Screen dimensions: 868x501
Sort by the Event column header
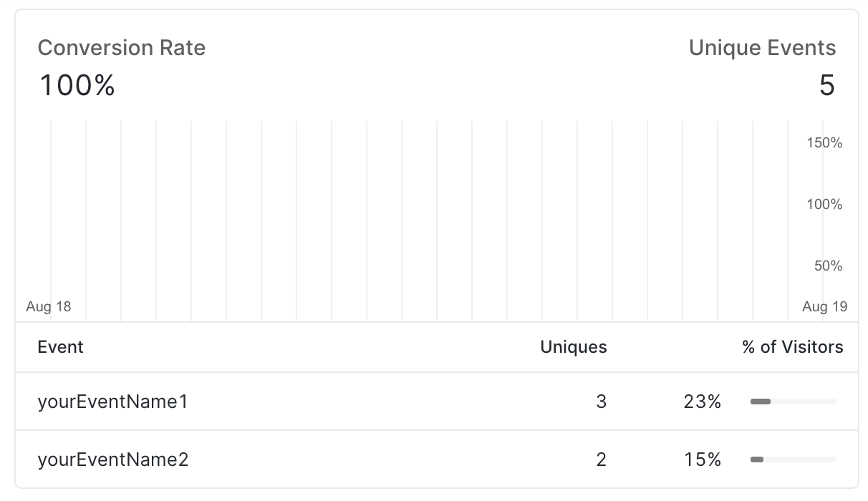coord(60,347)
